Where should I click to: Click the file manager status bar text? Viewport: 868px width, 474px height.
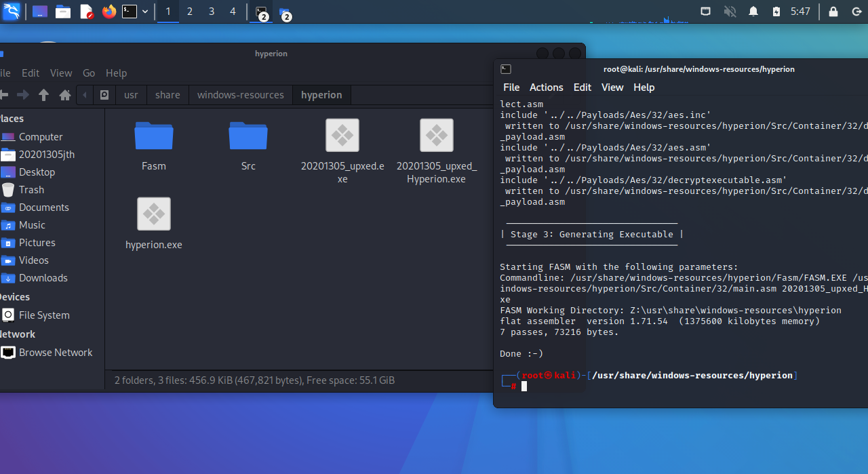[x=254, y=380]
